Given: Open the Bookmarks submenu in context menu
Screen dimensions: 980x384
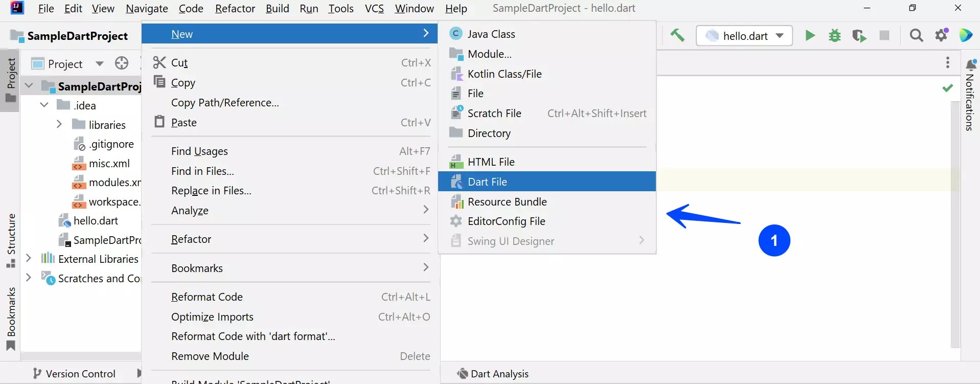Looking at the screenshot, I should coord(291,268).
